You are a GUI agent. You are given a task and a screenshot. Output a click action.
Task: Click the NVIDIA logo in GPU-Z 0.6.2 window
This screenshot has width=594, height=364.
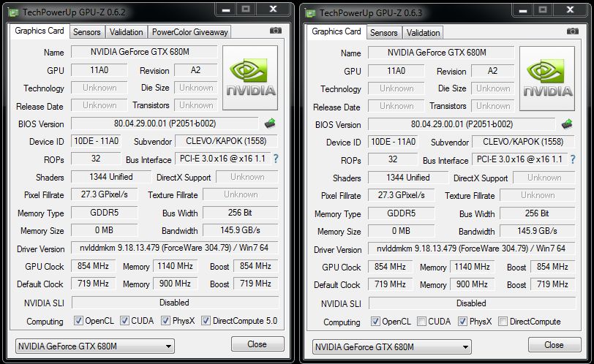click(x=250, y=78)
